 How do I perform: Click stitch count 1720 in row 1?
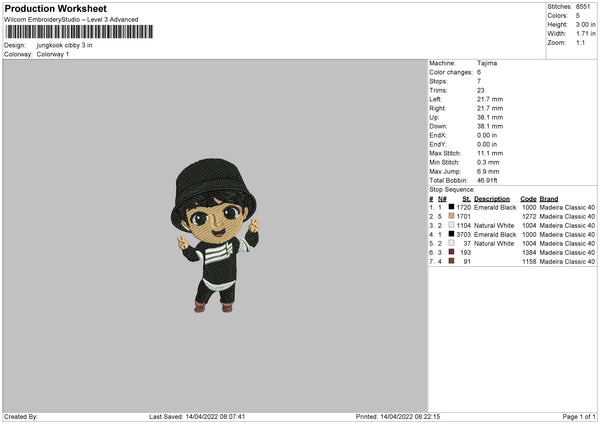pos(463,207)
